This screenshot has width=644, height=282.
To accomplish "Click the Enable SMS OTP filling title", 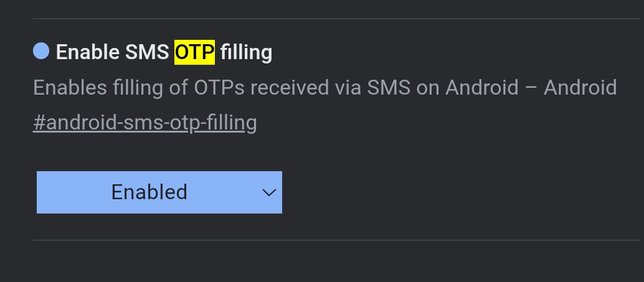I will click(164, 52).
